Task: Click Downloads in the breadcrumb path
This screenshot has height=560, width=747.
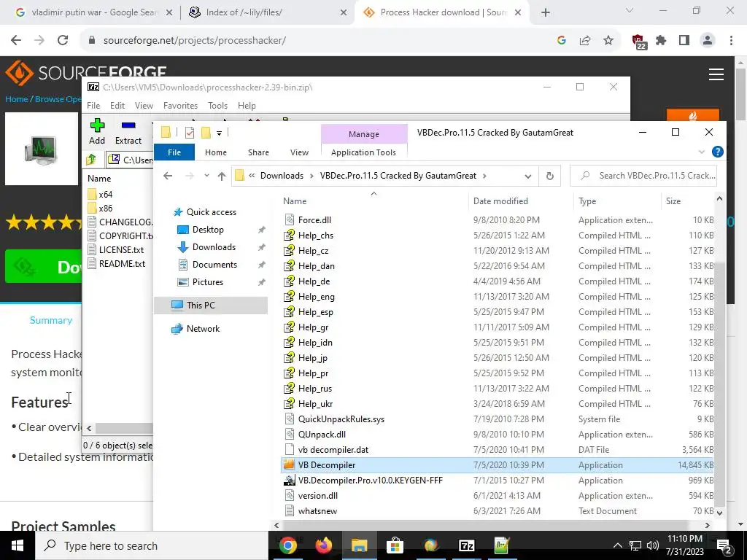Action: click(282, 176)
